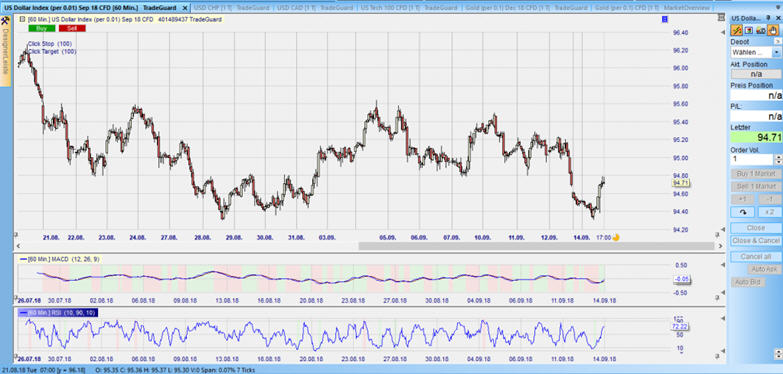The height and width of the screenshot is (374, 783).
Task: Switch to the USD CAD tab
Action: tap(315, 8)
